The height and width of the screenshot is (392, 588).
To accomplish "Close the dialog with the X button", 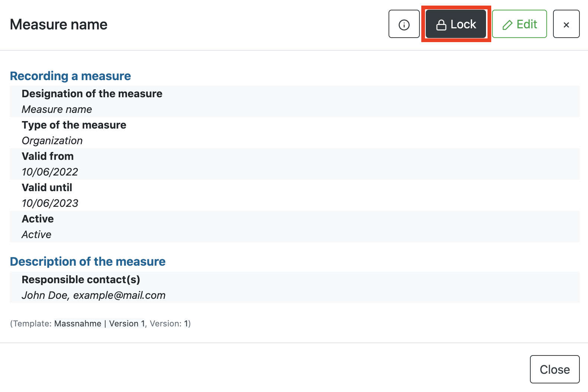I will tap(566, 24).
